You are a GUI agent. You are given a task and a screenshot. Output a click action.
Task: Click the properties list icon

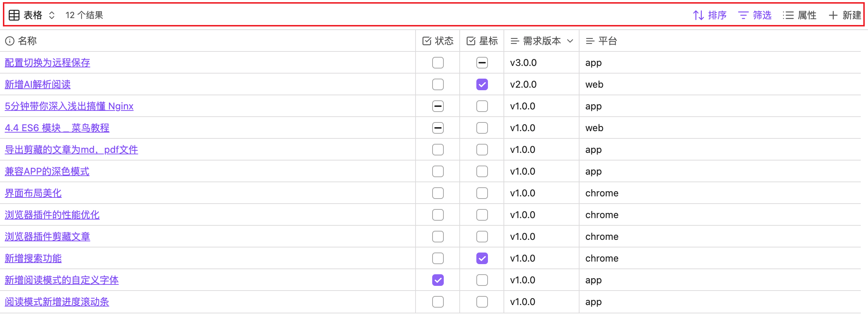(788, 15)
